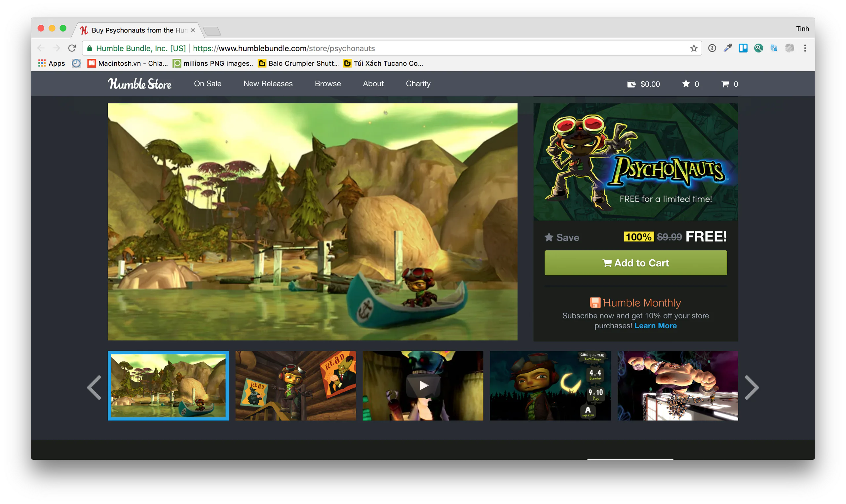This screenshot has height=504, width=846.
Task: Open the Chrome three-dot menu
Action: point(805,48)
